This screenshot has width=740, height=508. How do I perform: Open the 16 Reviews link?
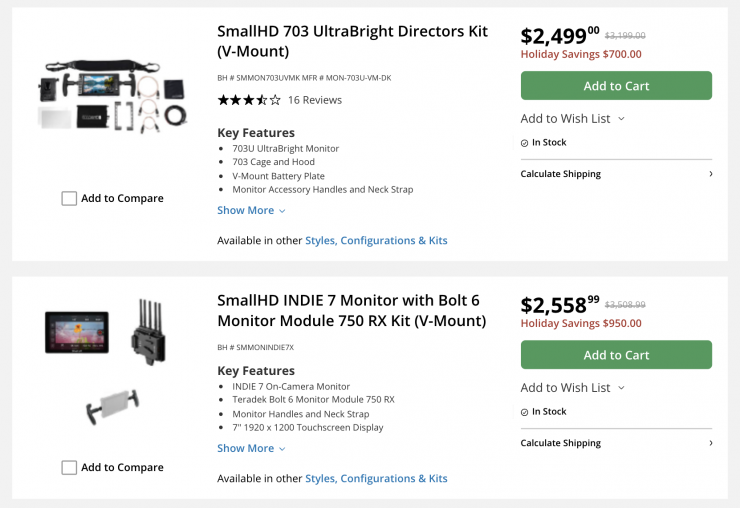pos(314,100)
